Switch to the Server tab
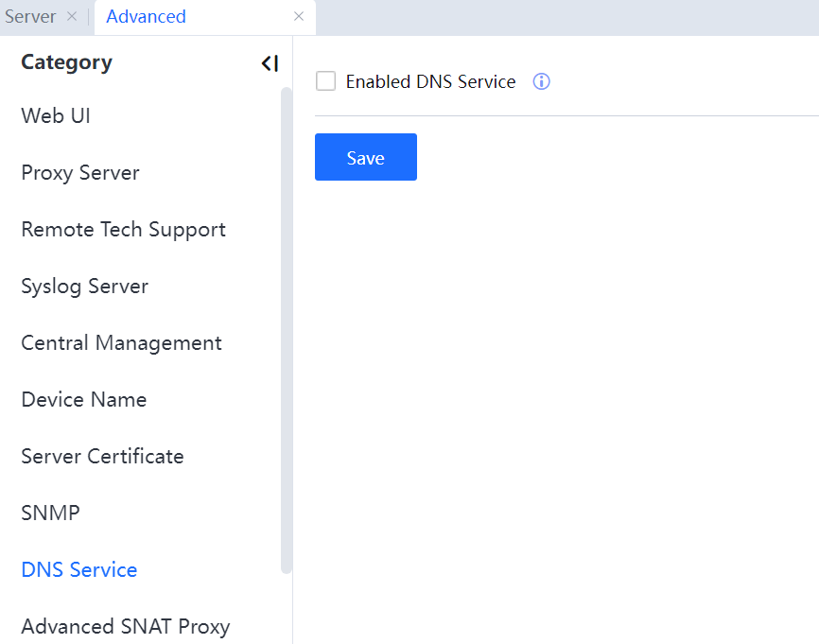The image size is (819, 644). coord(30,17)
